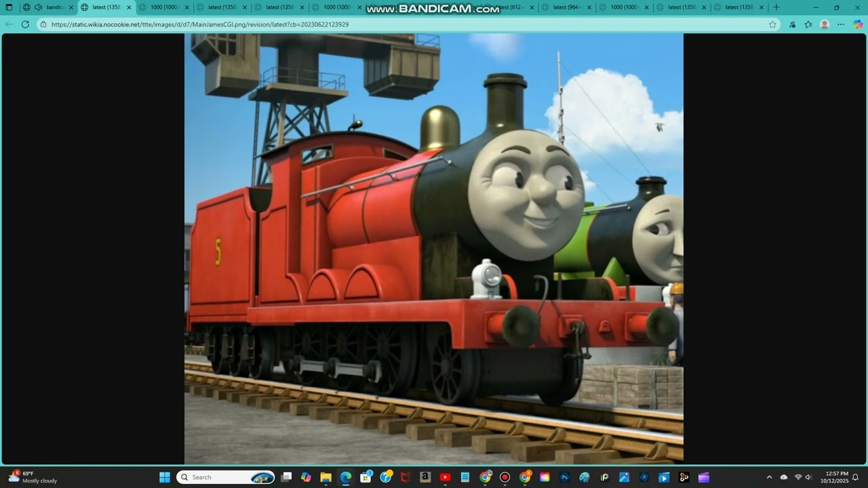Open Amazon app from the taskbar

pos(425,477)
